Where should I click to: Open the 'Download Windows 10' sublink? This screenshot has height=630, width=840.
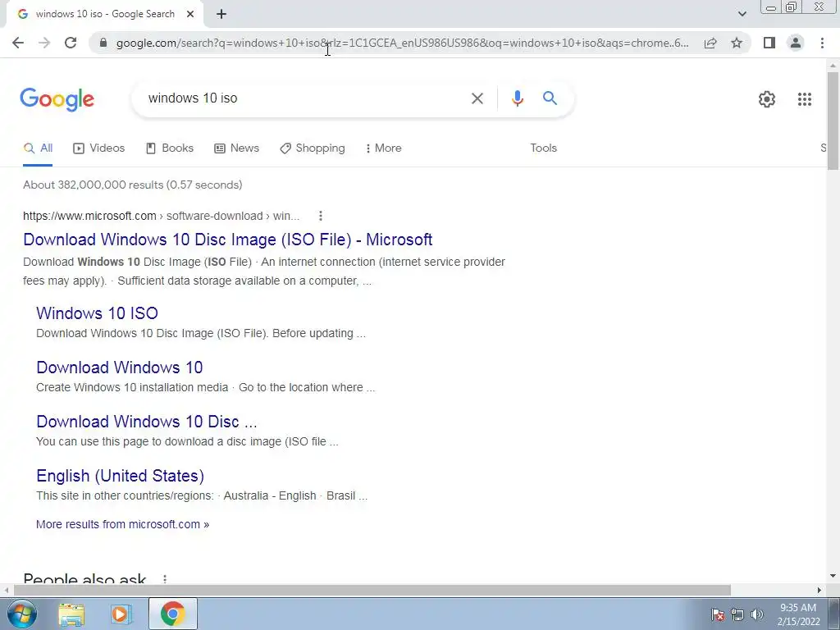(x=120, y=367)
